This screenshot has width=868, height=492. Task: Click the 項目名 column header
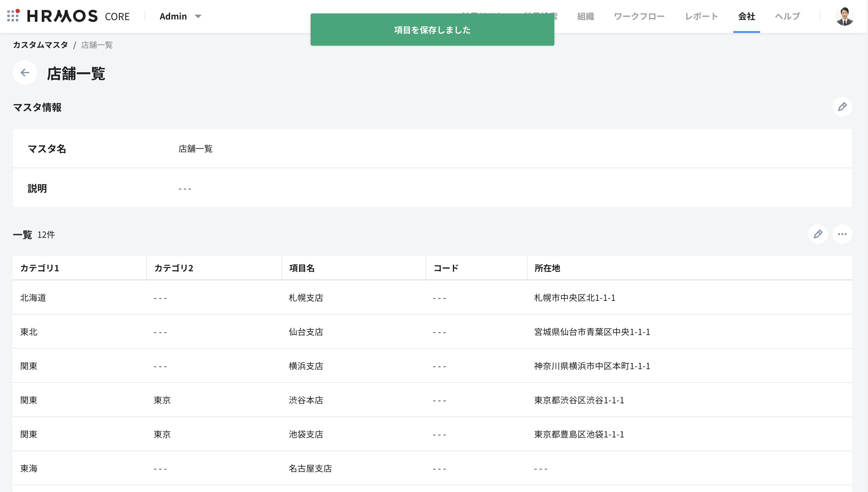302,268
